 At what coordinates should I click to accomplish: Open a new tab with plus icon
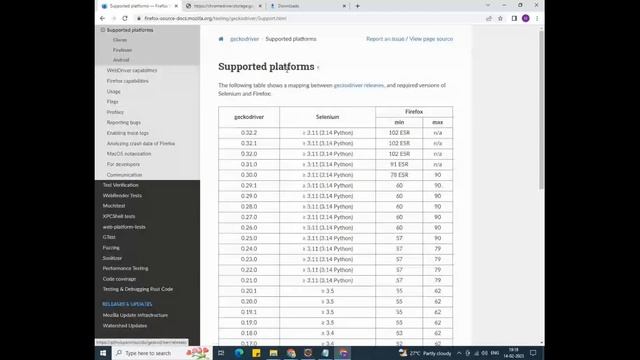358,6
